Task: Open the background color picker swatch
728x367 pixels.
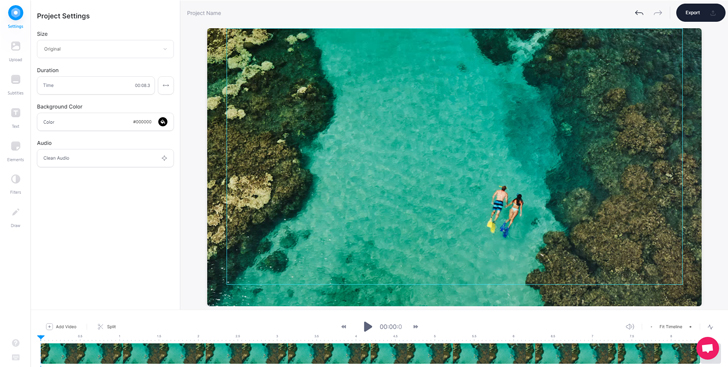Action: [x=162, y=122]
